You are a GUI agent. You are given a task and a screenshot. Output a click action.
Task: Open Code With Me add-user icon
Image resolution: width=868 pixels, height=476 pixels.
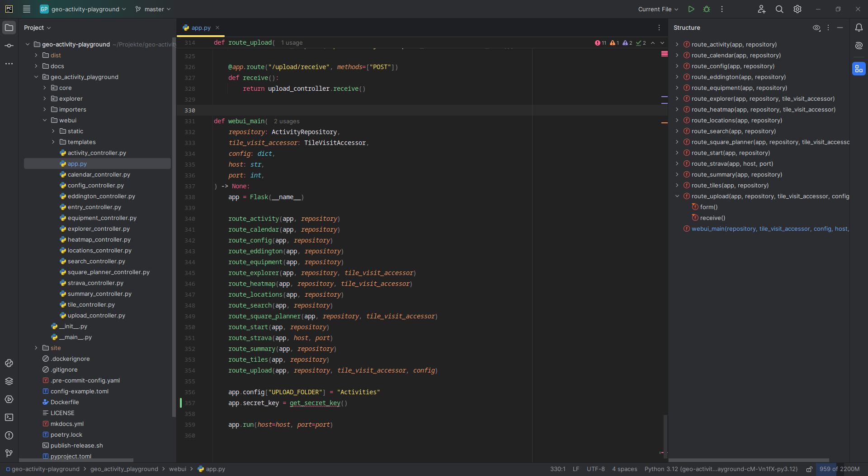(762, 9)
